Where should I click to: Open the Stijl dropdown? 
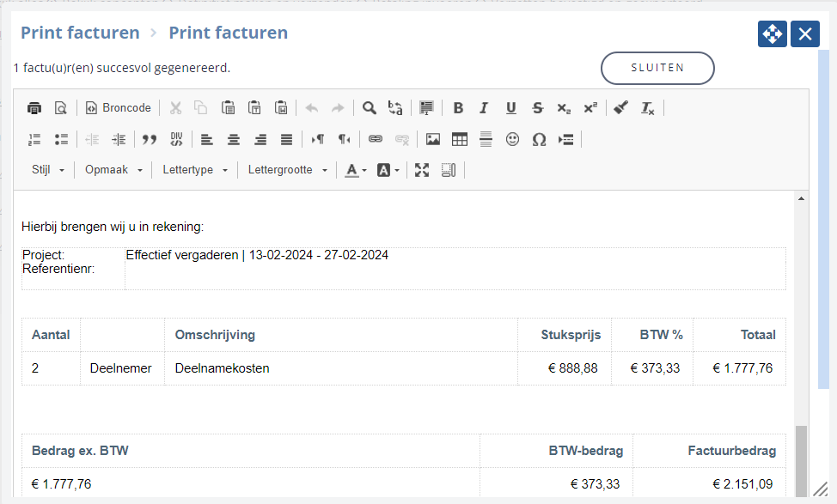point(47,170)
